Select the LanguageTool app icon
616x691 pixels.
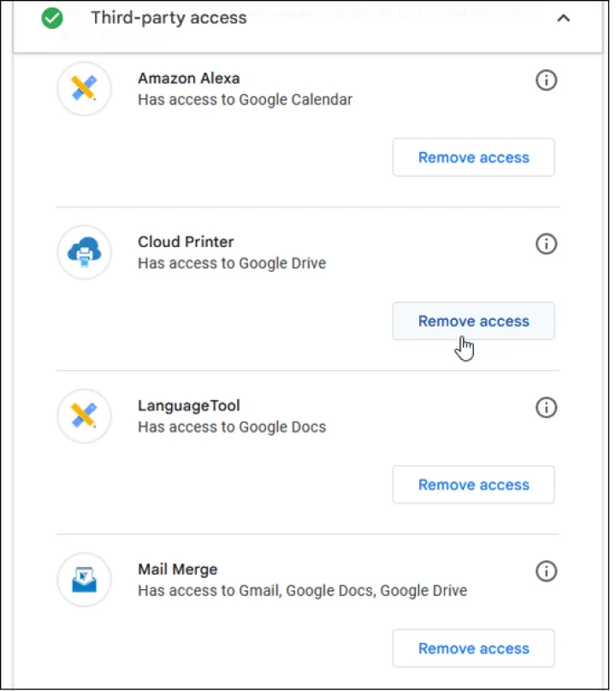[84, 416]
